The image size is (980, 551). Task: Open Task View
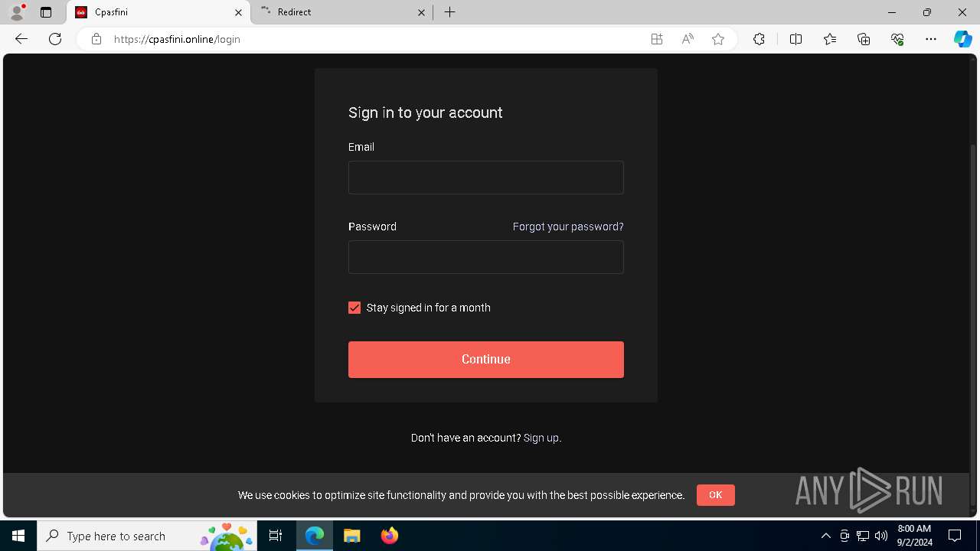tap(276, 536)
